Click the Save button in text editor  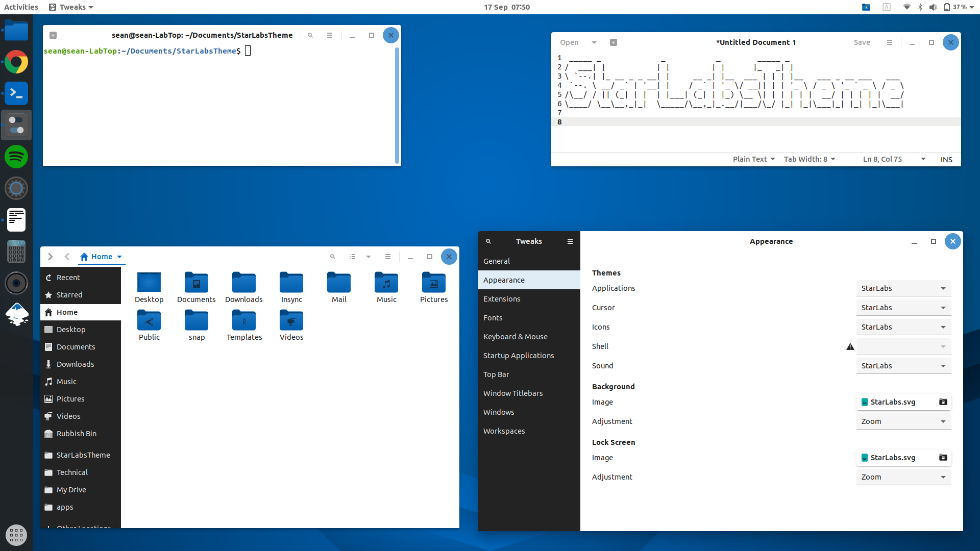862,42
